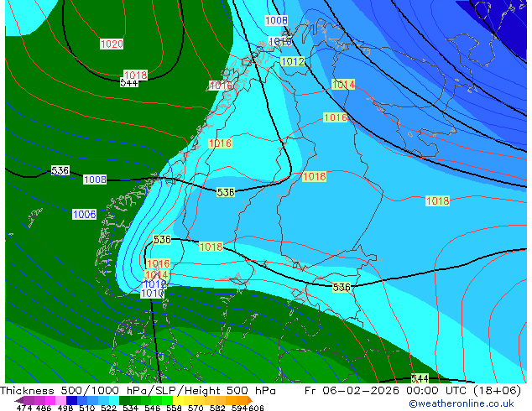Click the legend value 570
The width and height of the screenshot is (532, 411).
tap(196, 408)
